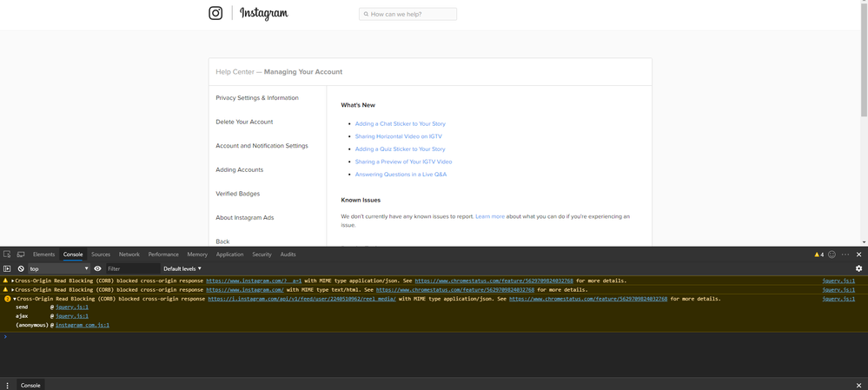Click the Back item in sidebar
The image size is (868, 390).
(222, 241)
